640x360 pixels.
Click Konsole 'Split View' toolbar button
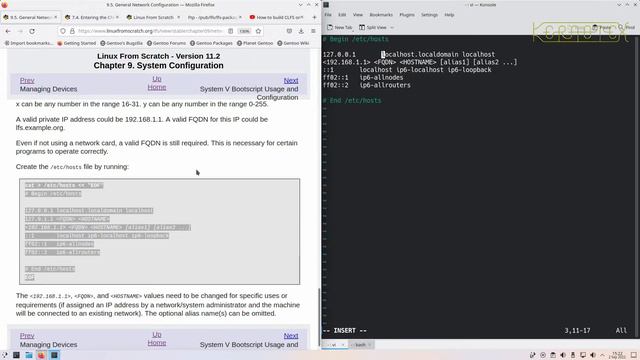(373, 27)
